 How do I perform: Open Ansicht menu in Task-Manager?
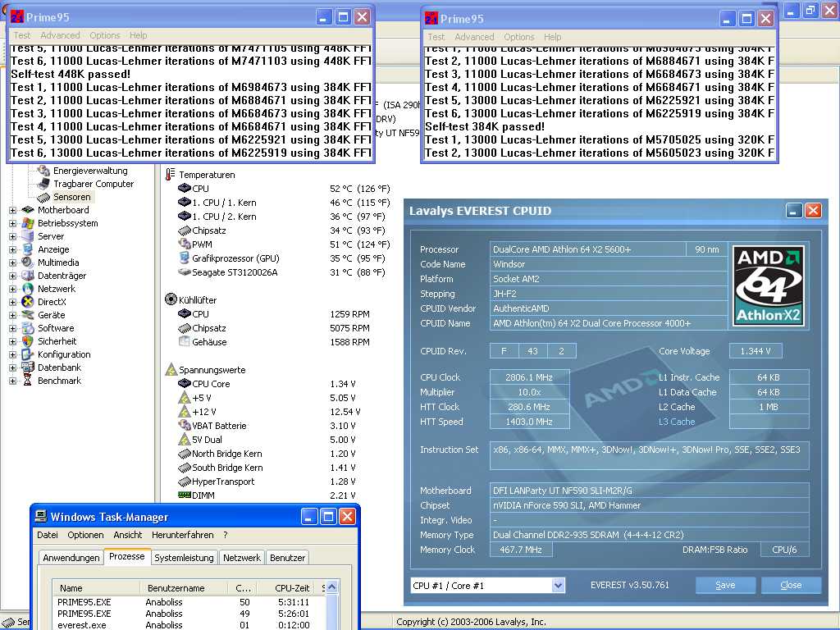click(x=127, y=535)
